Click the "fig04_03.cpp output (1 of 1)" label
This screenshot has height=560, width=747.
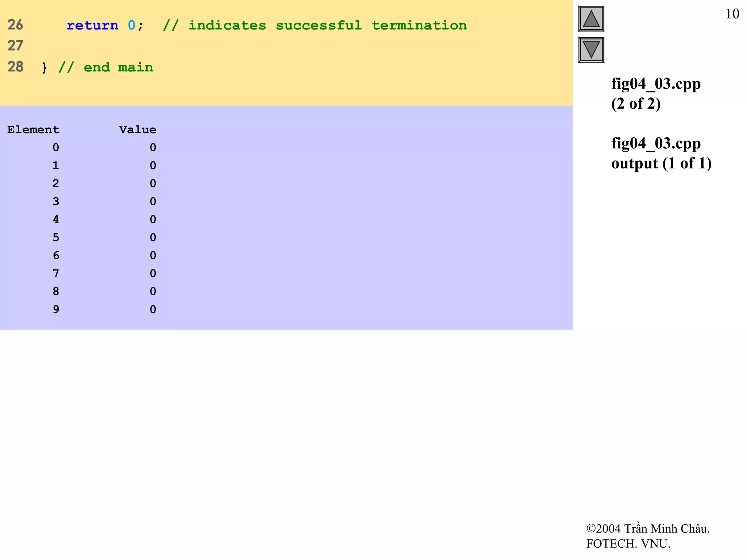point(661,153)
